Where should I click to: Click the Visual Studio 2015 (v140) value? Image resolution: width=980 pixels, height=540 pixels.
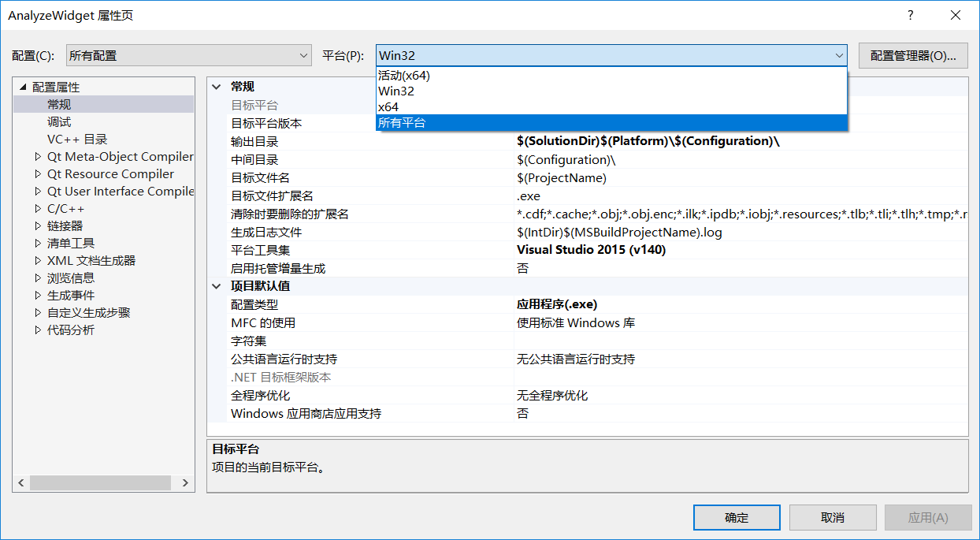coord(592,249)
